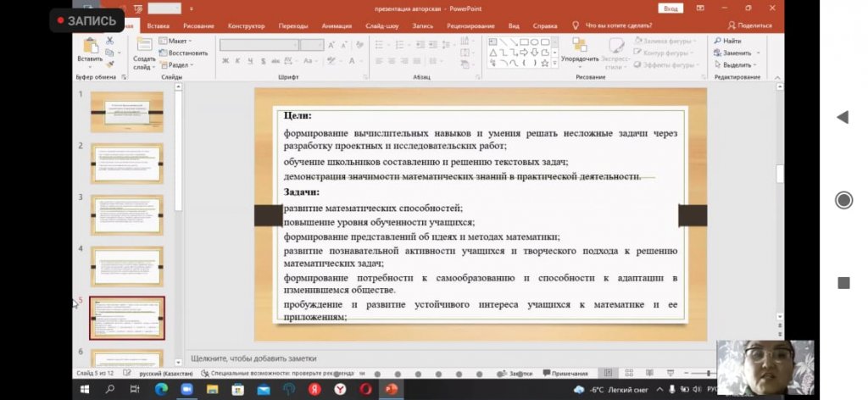Select the Format Painter brush icon
This screenshot has width=868, height=400.
(x=109, y=64)
